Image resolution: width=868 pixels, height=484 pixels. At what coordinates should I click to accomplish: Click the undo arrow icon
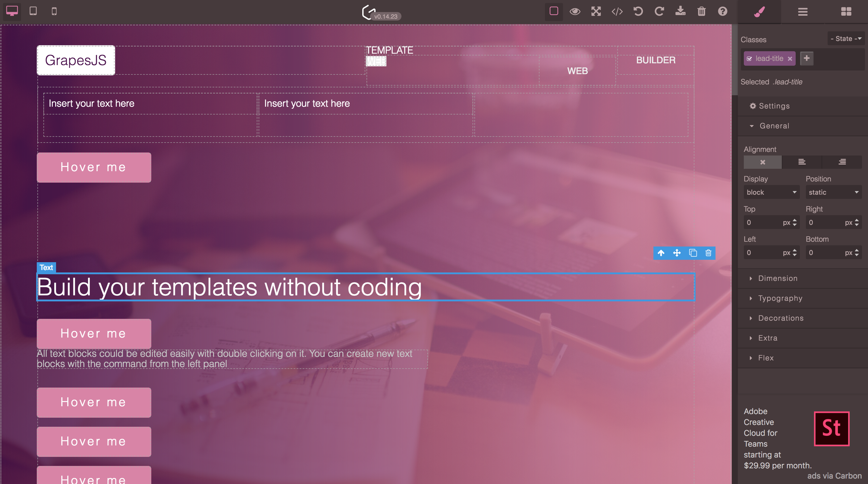click(638, 11)
